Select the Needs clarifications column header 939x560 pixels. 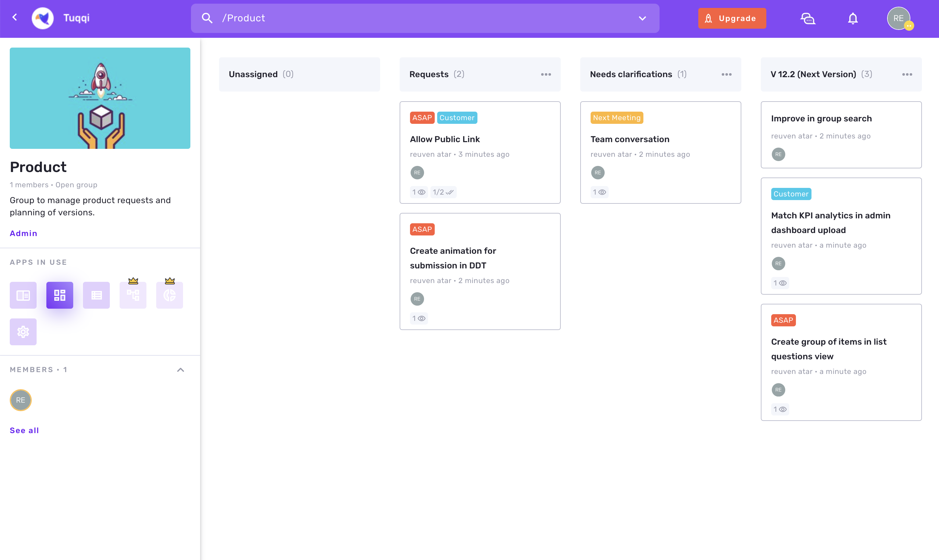pyautogui.click(x=660, y=74)
